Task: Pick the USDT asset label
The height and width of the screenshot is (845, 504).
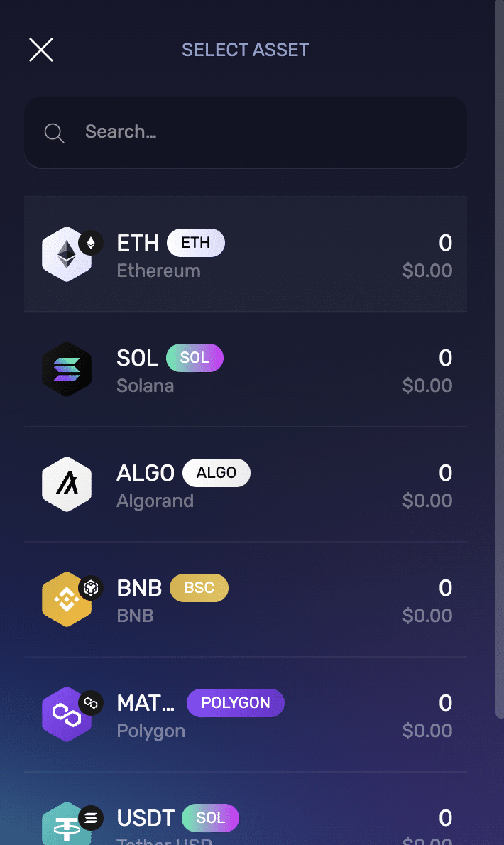Action: pos(145,818)
